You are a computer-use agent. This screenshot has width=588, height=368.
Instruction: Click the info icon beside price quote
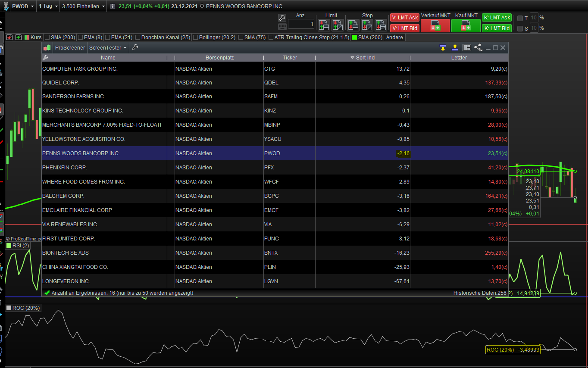[113, 6]
